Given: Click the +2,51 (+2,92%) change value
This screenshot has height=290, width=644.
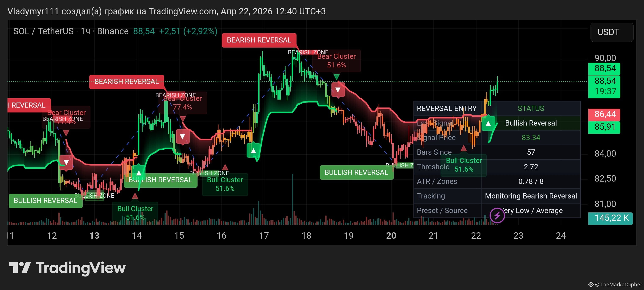Looking at the screenshot, I should pos(188,31).
